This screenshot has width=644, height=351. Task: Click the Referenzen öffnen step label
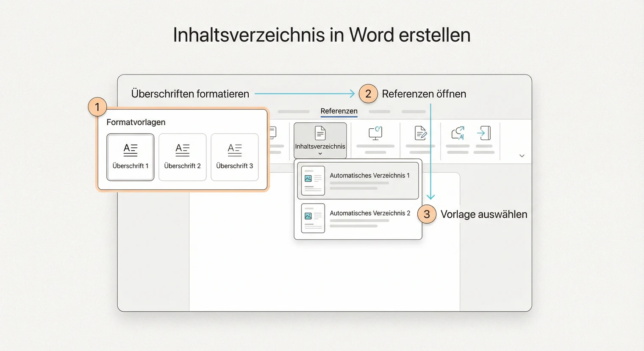(424, 94)
